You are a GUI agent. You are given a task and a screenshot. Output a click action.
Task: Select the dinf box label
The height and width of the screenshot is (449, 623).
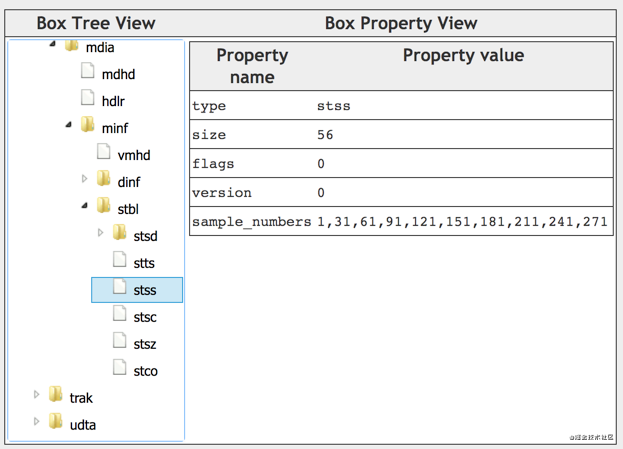pos(129,182)
